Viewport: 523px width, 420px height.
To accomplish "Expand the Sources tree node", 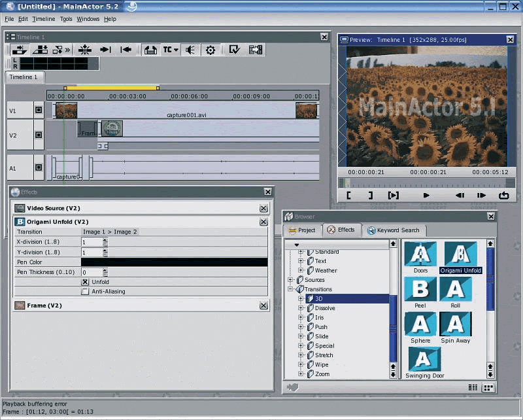I will tap(290, 280).
